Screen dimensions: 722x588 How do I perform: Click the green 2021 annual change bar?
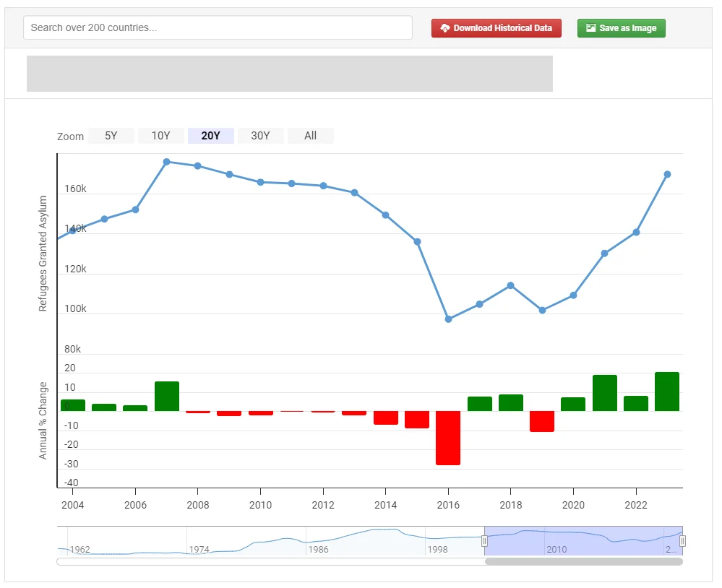tap(604, 393)
